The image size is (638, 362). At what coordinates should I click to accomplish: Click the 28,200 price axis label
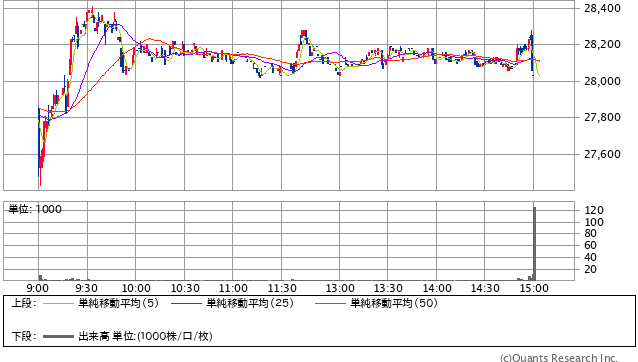602,44
